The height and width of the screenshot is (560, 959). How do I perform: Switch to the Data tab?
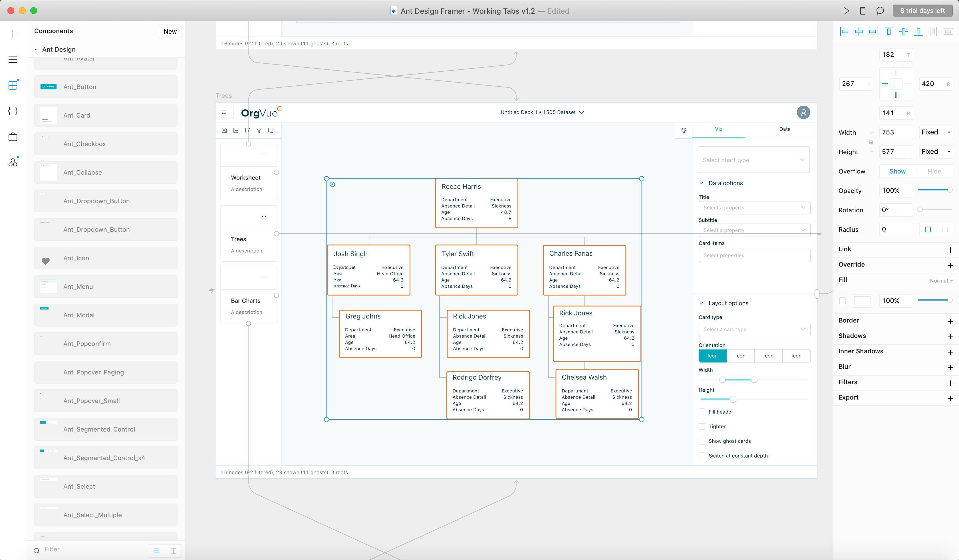click(784, 129)
